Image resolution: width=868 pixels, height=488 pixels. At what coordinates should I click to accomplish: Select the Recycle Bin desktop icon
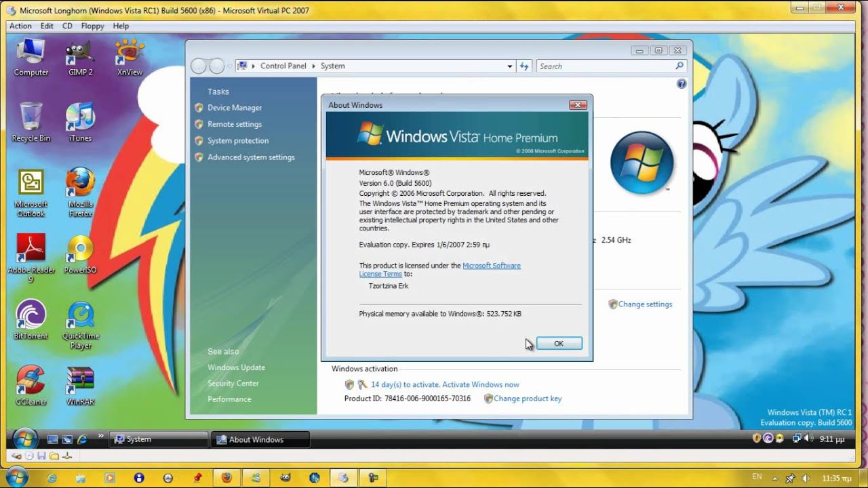[x=31, y=123]
